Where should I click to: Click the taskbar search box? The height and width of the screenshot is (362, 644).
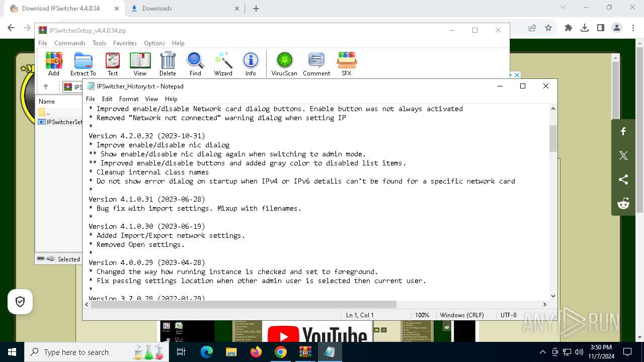point(97,352)
